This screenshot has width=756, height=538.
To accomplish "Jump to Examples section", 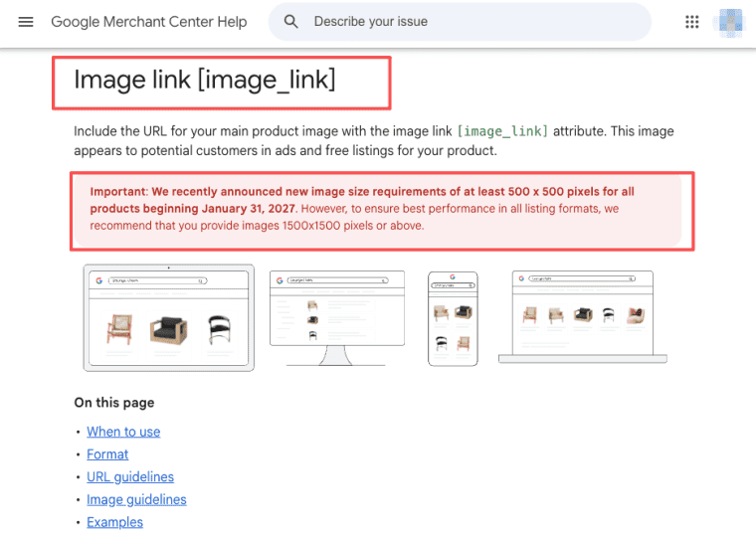I will (114, 522).
